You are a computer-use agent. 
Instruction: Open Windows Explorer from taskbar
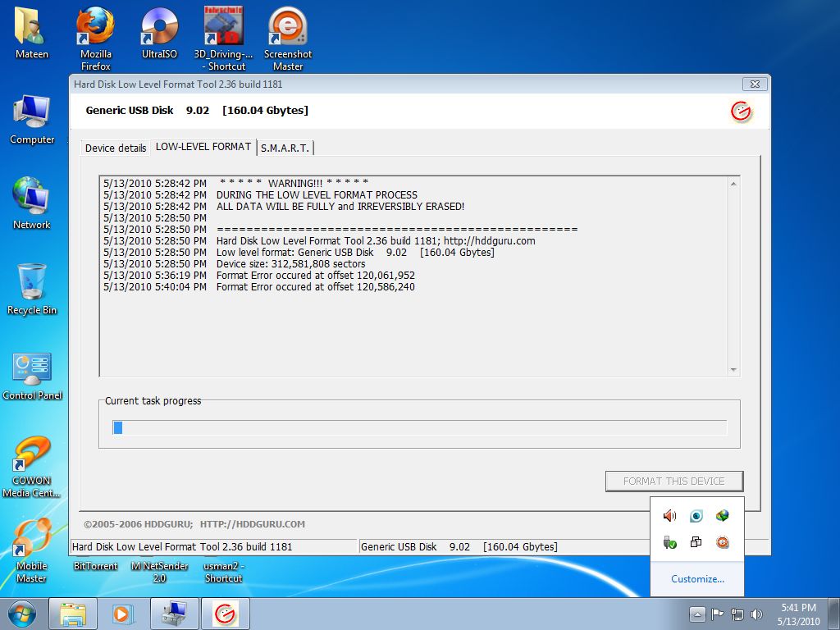73,614
